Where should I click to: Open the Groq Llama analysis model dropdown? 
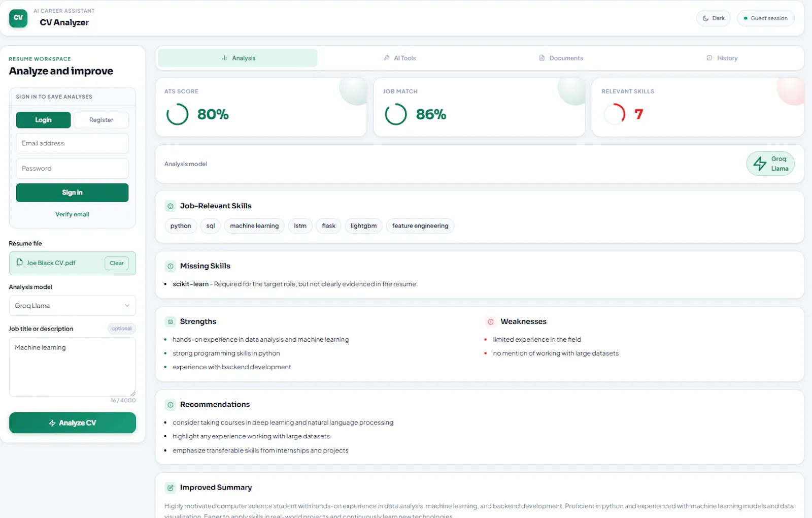click(x=73, y=306)
